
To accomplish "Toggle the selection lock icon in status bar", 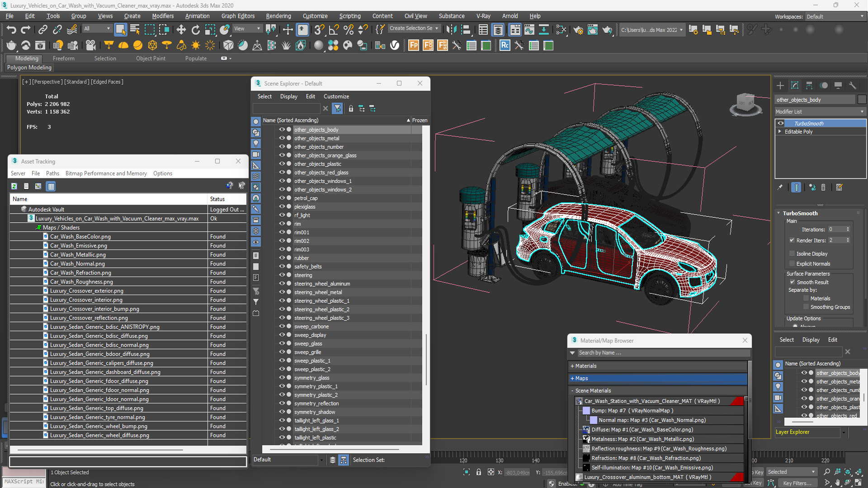I will 479,472.
